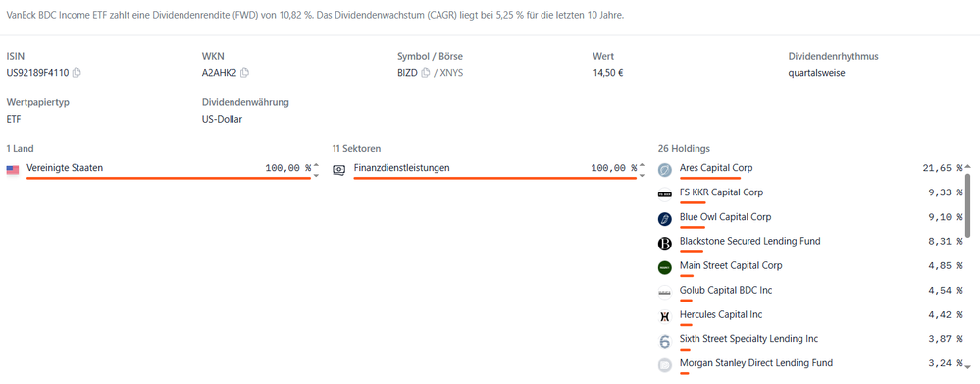The width and height of the screenshot is (980, 384).
Task: Open the Morgan Stanley Direct Lending Fund holding
Action: (755, 362)
